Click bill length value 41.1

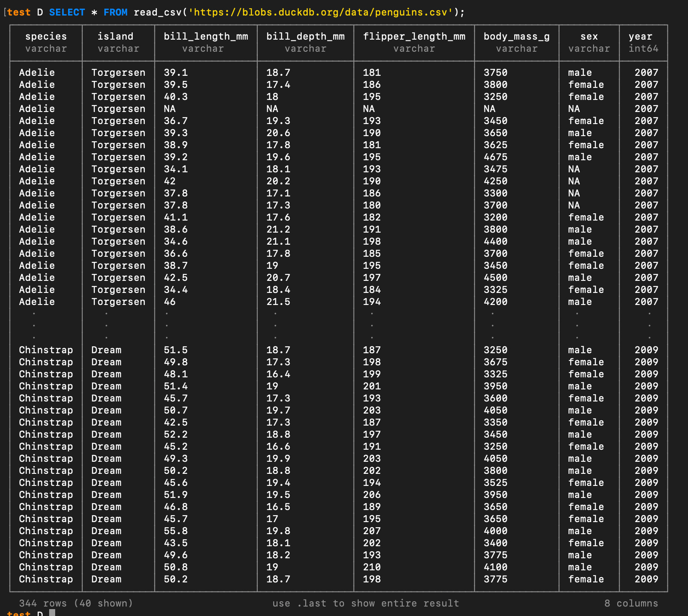pos(176,217)
